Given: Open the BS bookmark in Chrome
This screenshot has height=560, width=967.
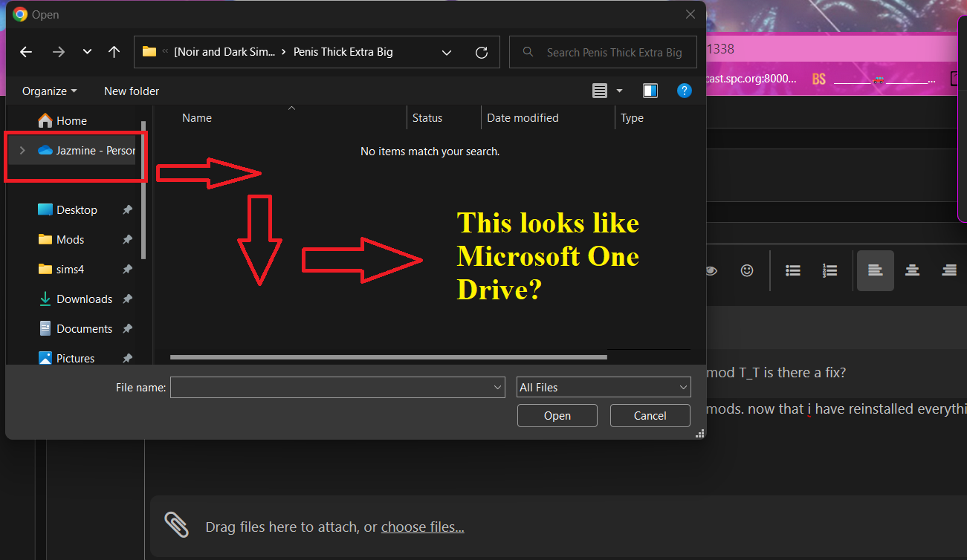Looking at the screenshot, I should pyautogui.click(x=819, y=79).
